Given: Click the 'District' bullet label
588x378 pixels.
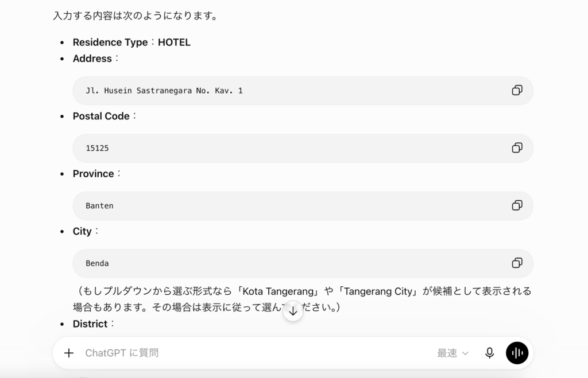Looking at the screenshot, I should 90,324.
